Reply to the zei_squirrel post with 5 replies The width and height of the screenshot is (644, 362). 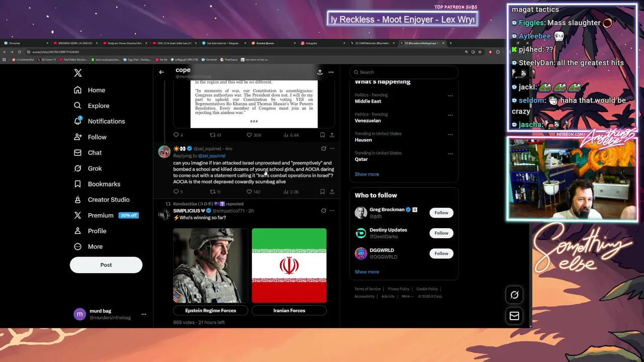pos(178,192)
